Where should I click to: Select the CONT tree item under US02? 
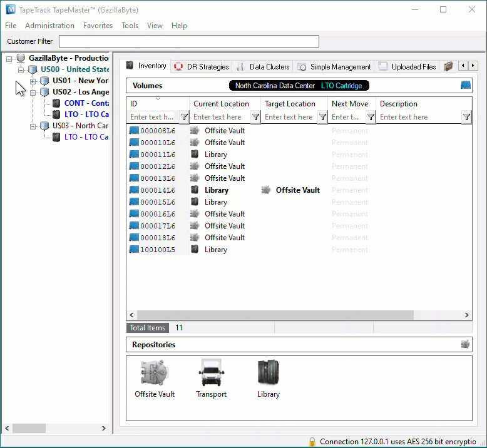[86, 103]
